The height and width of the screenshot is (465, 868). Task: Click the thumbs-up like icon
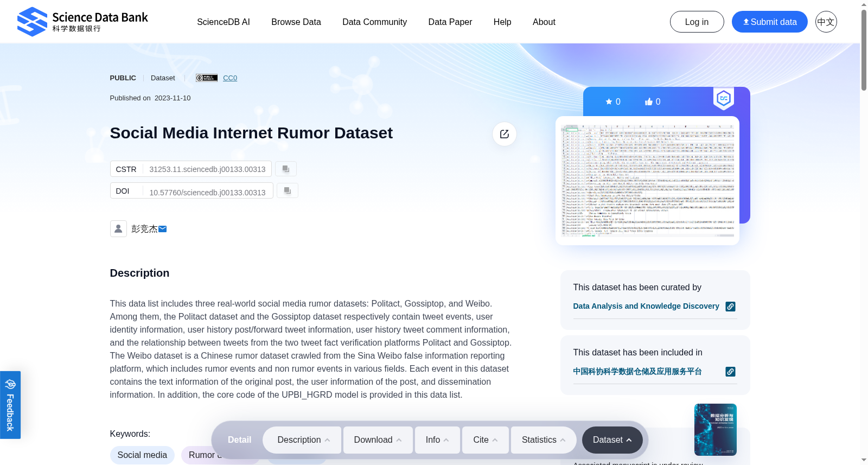pyautogui.click(x=648, y=101)
